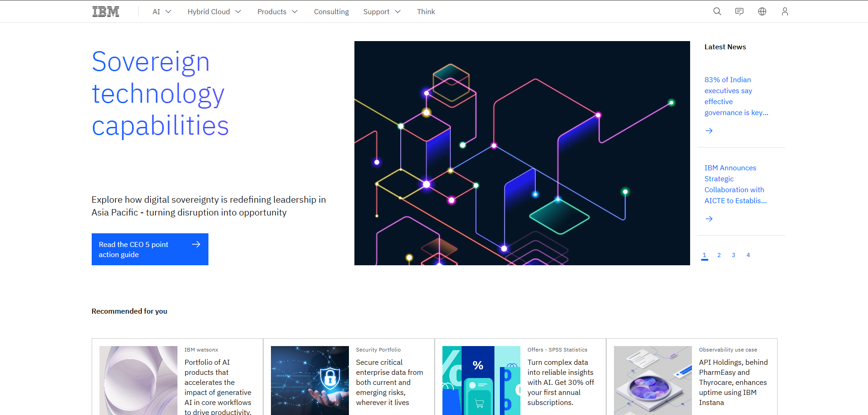The height and width of the screenshot is (415, 868).
Task: Click the 'Offers - SPSS Statistics' card label
Action: tap(557, 350)
